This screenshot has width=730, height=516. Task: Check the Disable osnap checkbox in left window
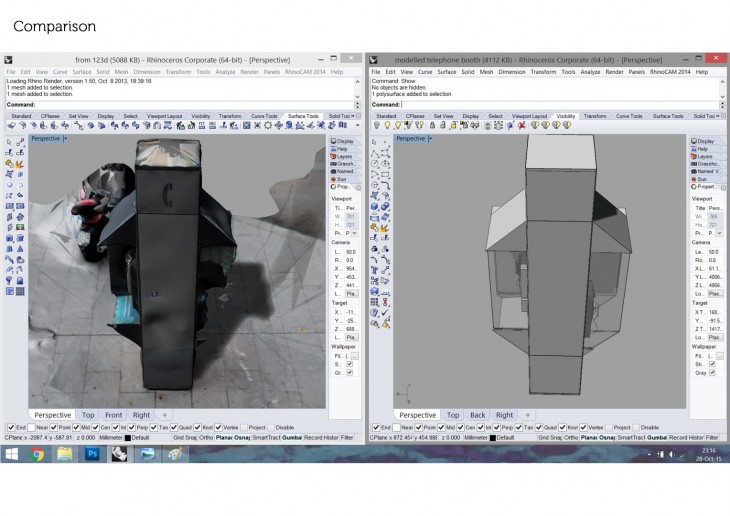click(x=269, y=428)
